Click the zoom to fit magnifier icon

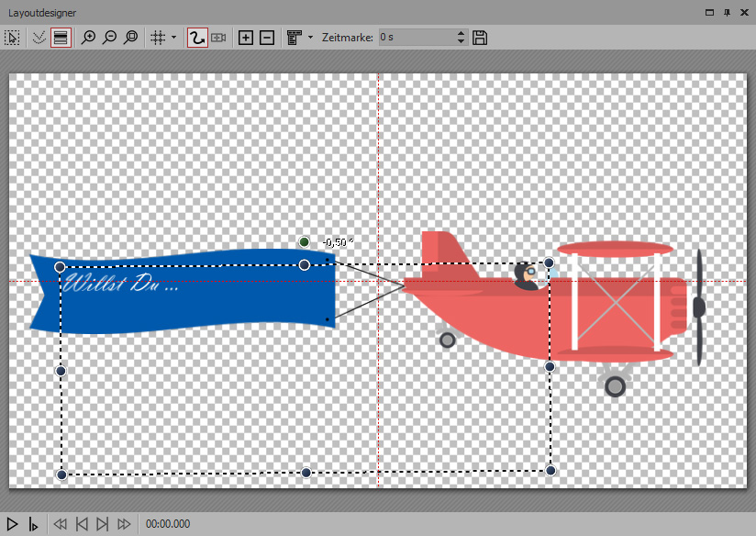click(131, 38)
